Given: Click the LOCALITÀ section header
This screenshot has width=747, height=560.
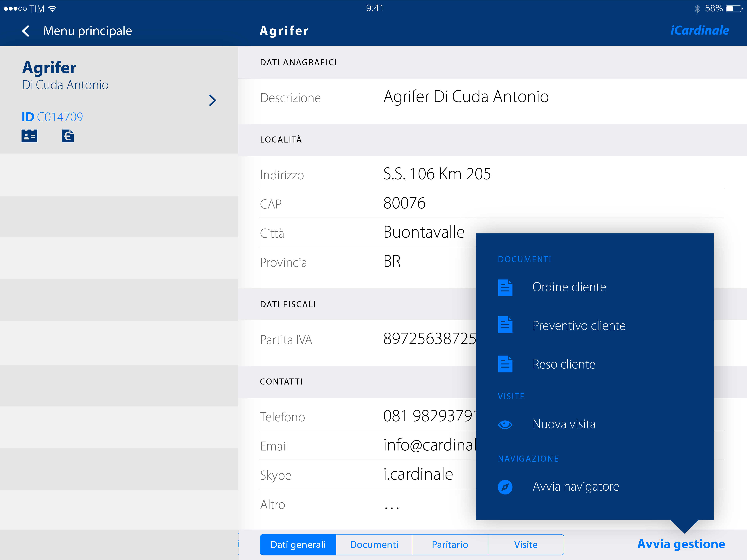Looking at the screenshot, I should pyautogui.click(x=281, y=139).
